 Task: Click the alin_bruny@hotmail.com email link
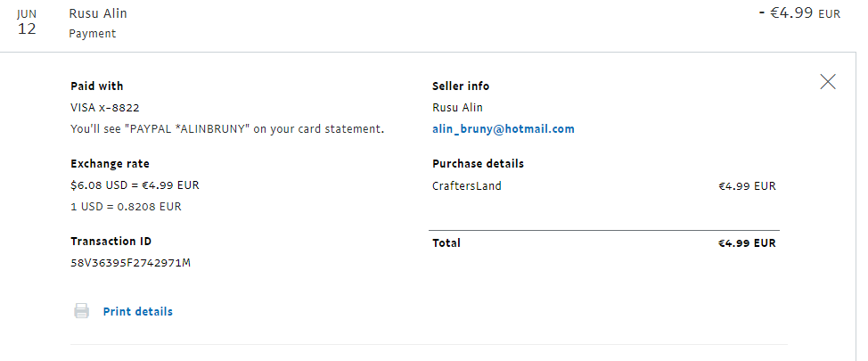tap(503, 128)
